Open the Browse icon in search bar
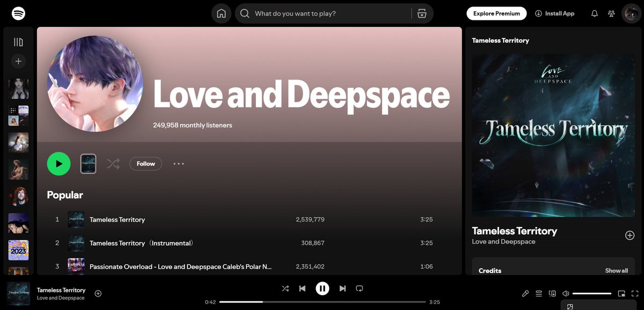Viewport: 644px width, 310px height. tap(422, 13)
